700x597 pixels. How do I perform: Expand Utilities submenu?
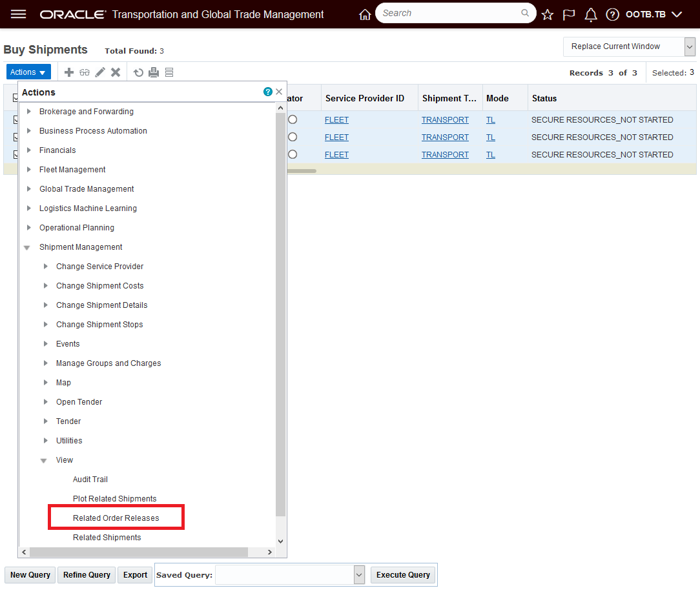(x=46, y=440)
